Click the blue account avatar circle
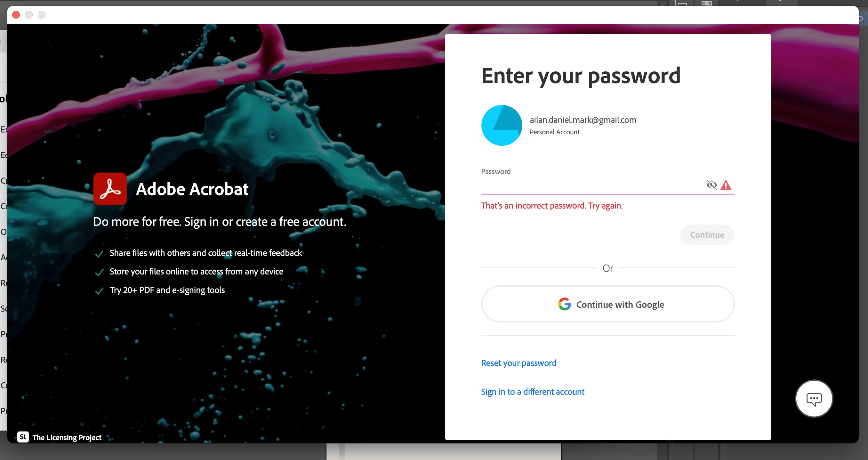The image size is (868, 460). [502, 125]
